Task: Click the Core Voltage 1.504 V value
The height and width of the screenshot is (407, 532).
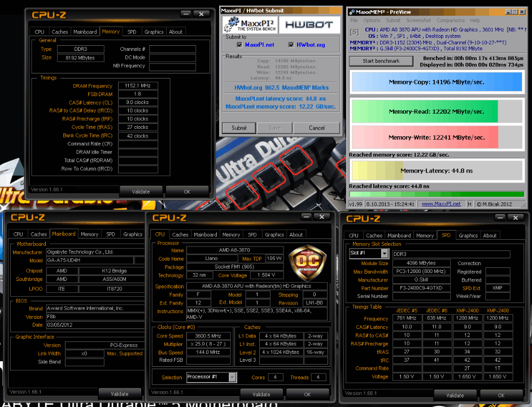Action: pos(267,275)
